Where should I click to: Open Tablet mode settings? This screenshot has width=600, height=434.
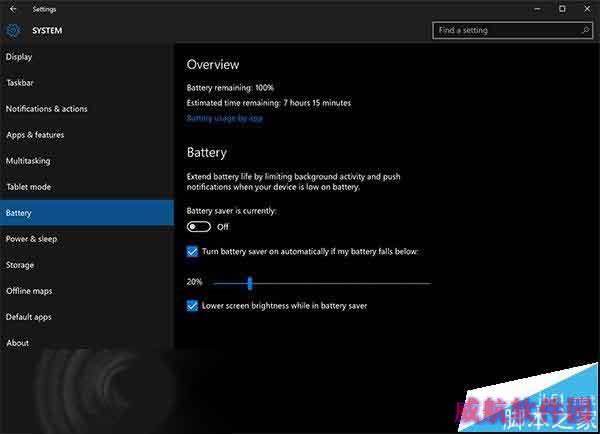(87, 187)
